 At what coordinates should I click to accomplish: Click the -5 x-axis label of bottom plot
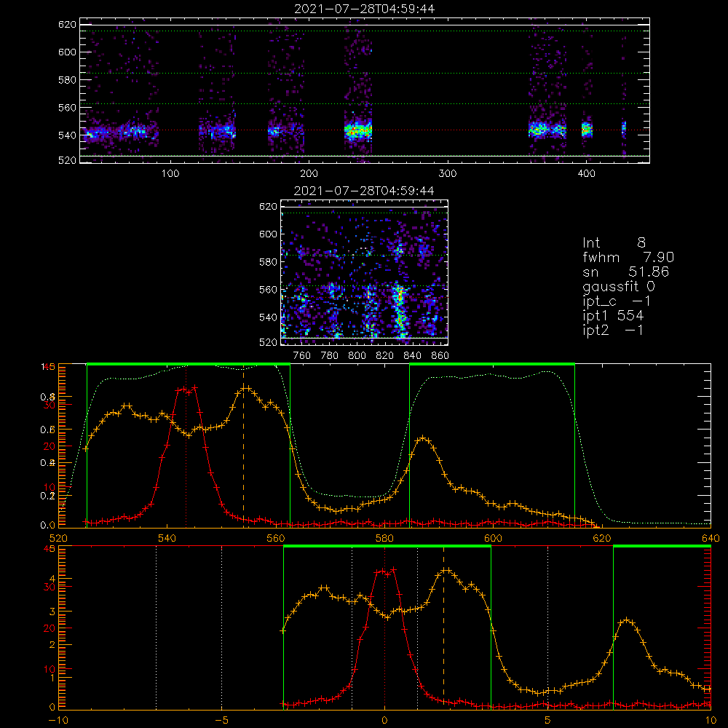point(221,720)
